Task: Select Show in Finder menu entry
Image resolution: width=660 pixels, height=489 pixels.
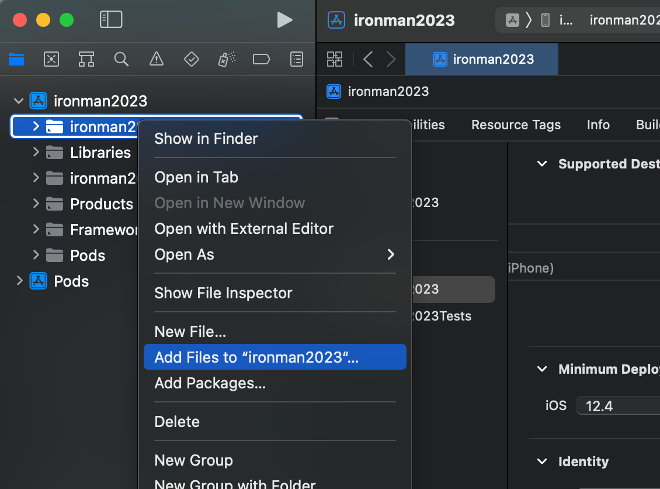Action: click(206, 138)
